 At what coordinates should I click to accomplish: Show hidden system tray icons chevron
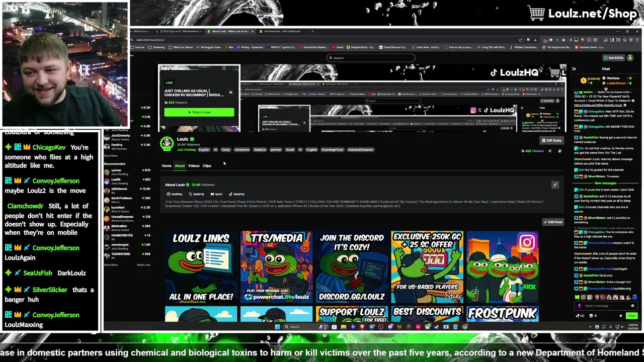(x=591, y=327)
